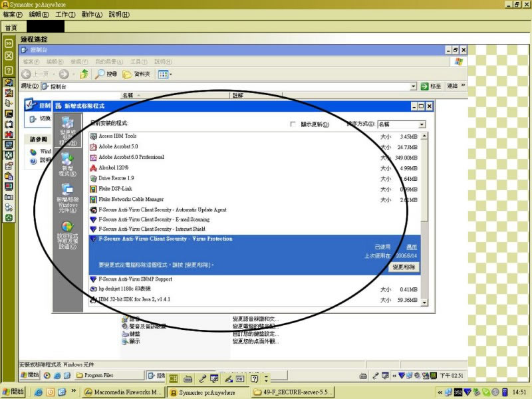Click the program list scrollbar up arrow

[x=424, y=136]
